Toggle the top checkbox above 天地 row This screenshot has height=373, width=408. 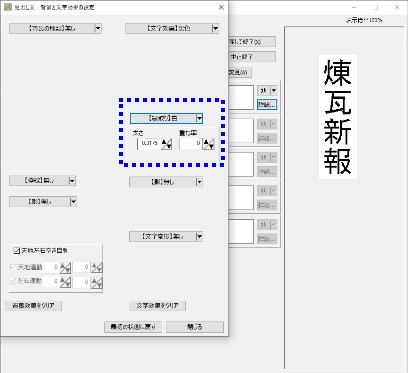coord(17,251)
